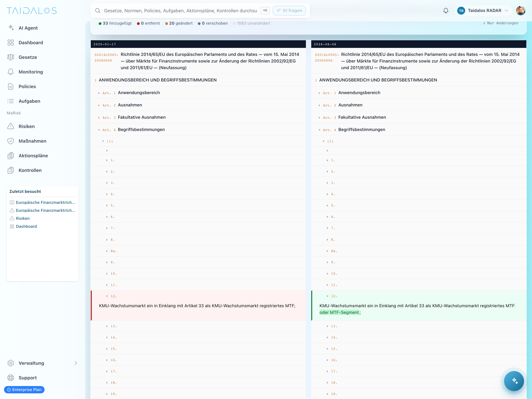Collapse paragraph (1) in the right pane
Viewport: 532px width, 399px height.
[x=324, y=141]
